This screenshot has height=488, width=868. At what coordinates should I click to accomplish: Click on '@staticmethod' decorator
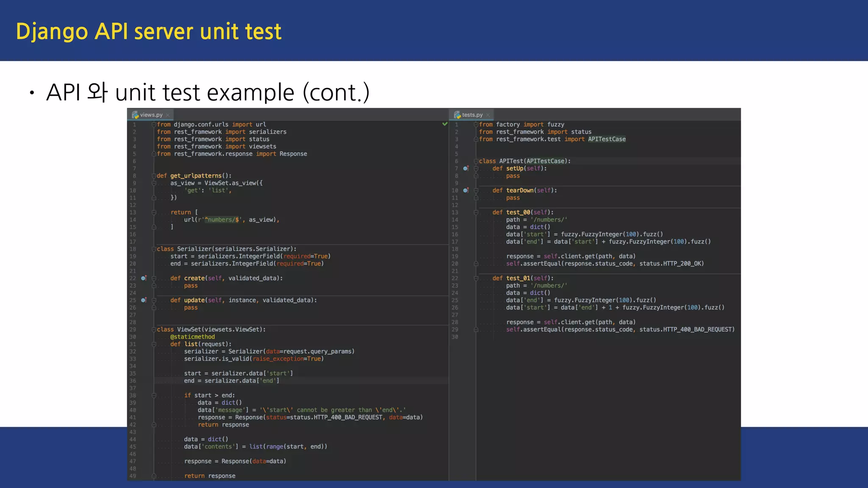192,337
